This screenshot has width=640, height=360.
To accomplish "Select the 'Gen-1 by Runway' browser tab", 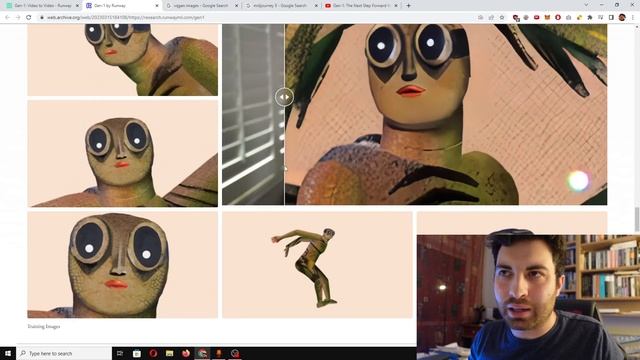I will click(121, 6).
